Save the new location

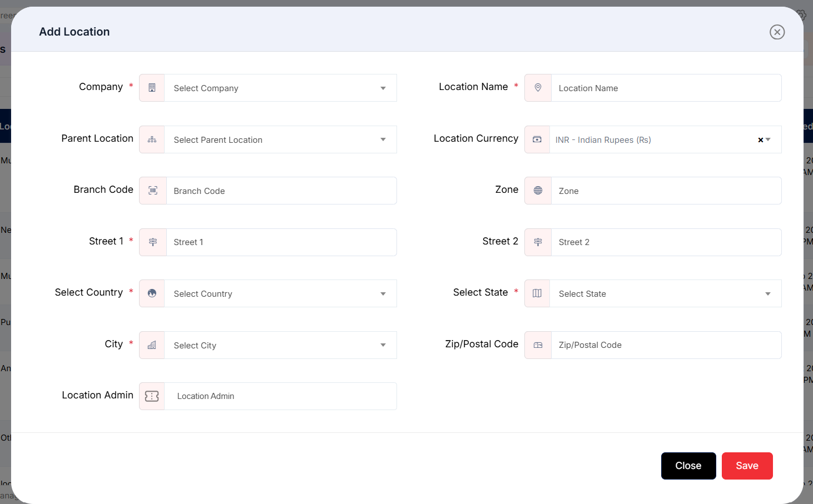click(747, 466)
